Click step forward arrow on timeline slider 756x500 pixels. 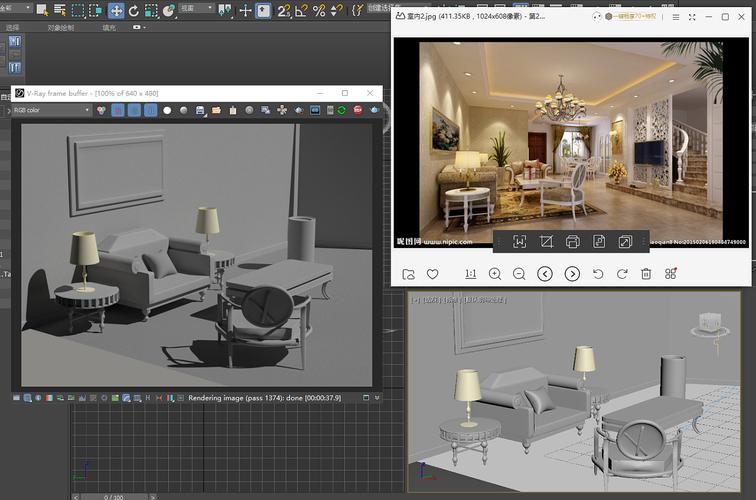point(152,497)
